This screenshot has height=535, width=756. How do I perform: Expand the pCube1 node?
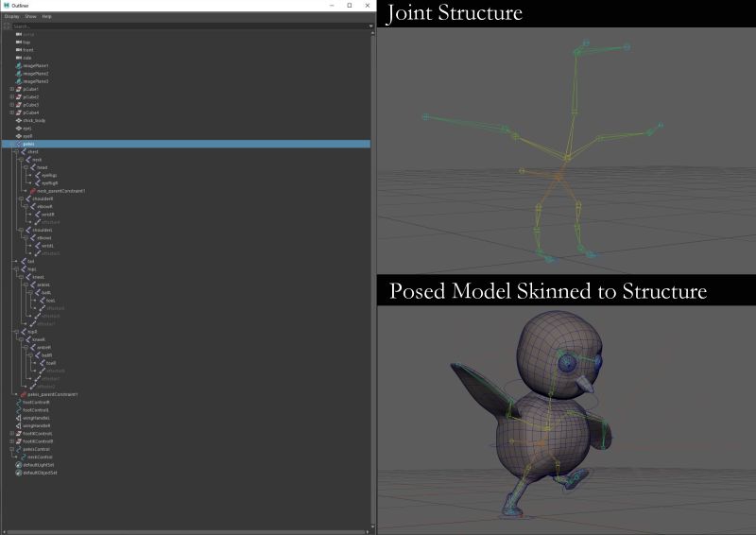tap(12, 89)
